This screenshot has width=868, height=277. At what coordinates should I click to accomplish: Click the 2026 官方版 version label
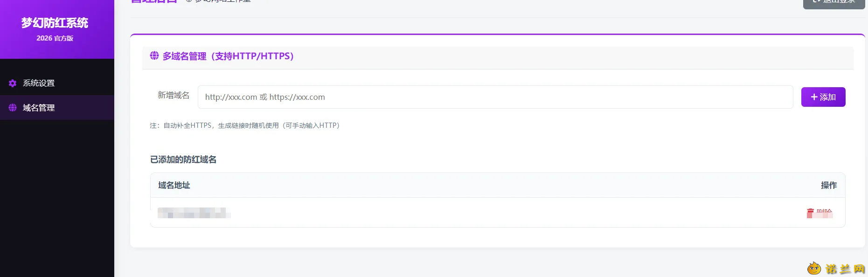pos(55,38)
